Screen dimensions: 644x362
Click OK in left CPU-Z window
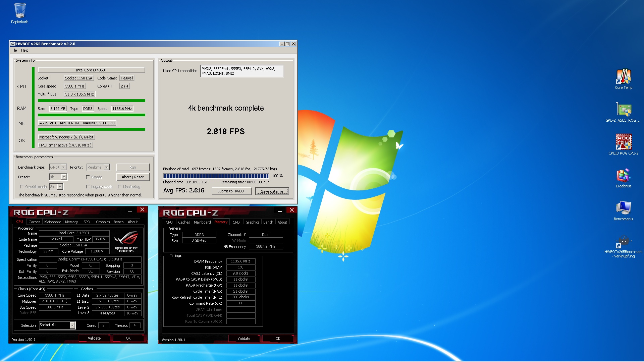[128, 338]
